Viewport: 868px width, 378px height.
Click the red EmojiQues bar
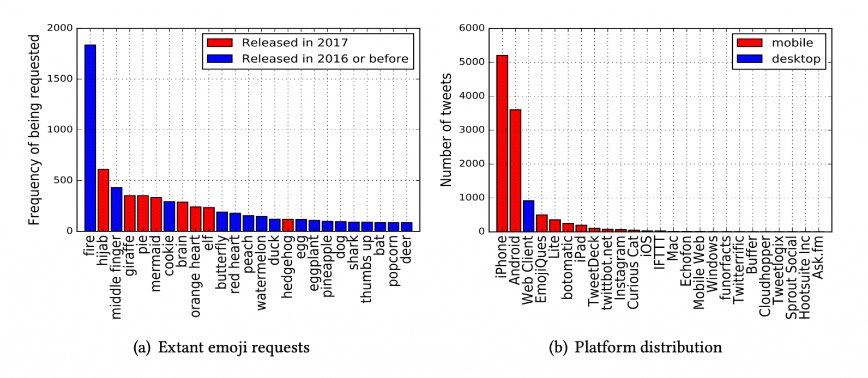(x=541, y=223)
